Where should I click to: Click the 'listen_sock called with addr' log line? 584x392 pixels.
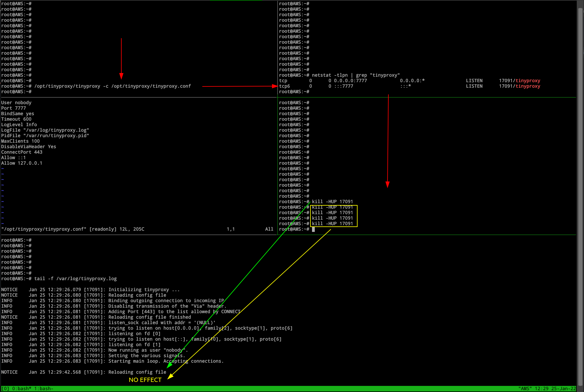pos(108,323)
